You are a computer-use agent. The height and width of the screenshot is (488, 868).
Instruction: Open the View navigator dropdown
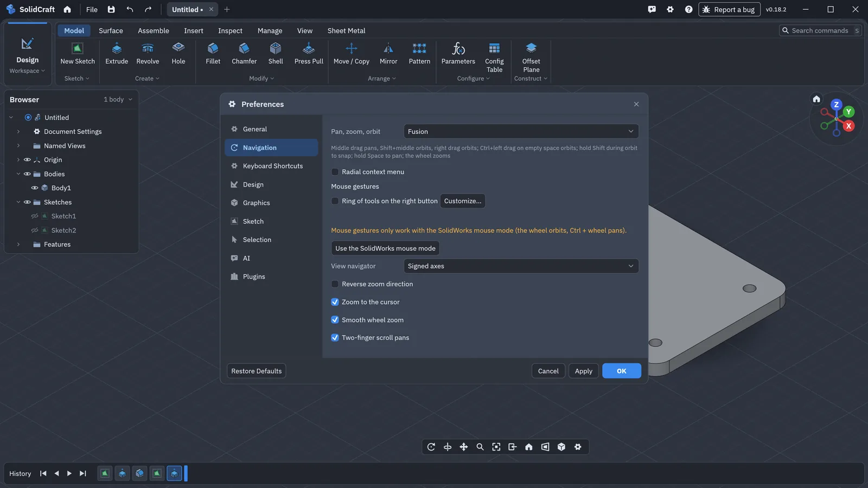click(521, 266)
